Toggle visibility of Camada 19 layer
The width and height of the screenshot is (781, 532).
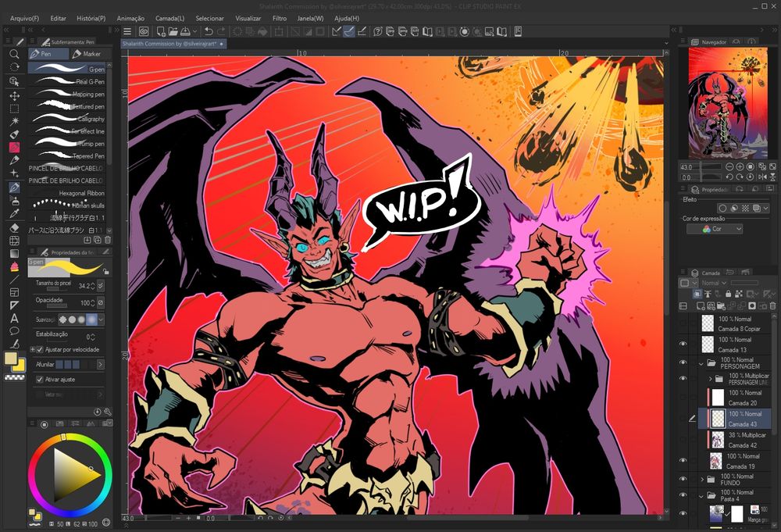point(683,461)
